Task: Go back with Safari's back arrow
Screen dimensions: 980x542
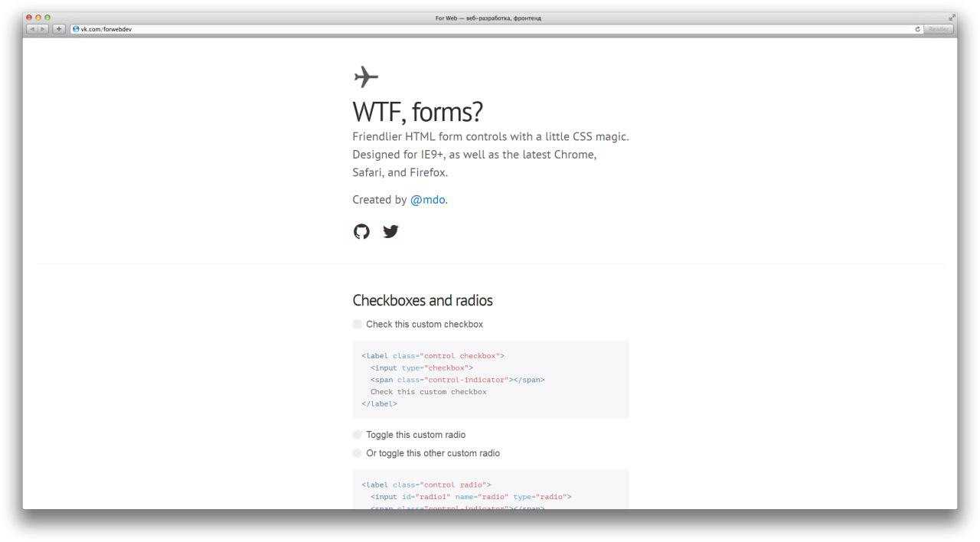Action: [33, 29]
